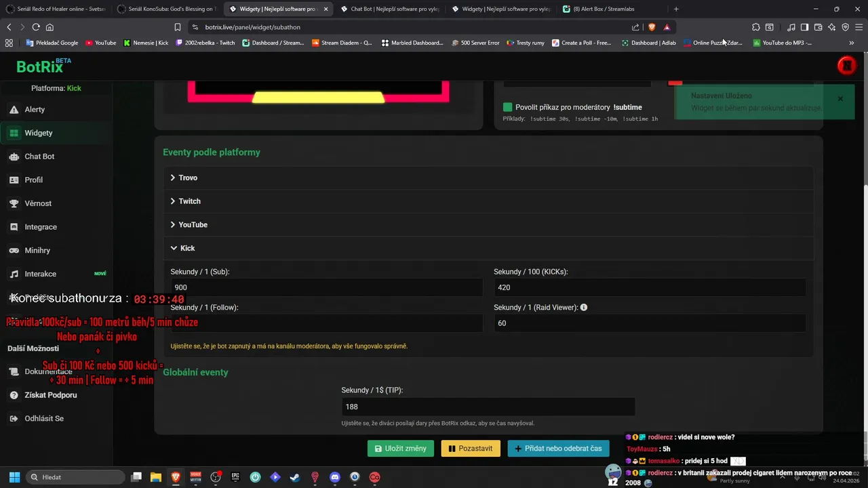This screenshot has height=488, width=868.
Task: Click Uložit změny save button
Action: [401, 448]
